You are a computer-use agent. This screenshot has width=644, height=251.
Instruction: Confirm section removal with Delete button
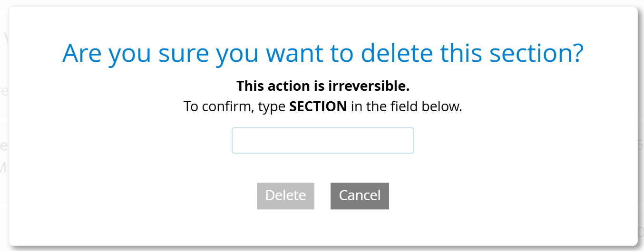[285, 196]
